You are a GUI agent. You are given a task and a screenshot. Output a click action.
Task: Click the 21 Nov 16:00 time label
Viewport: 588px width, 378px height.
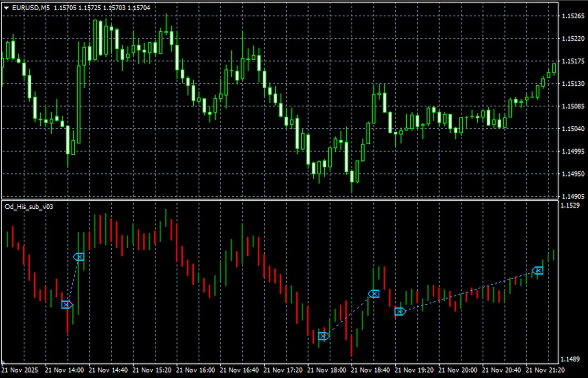pyautogui.click(x=196, y=370)
